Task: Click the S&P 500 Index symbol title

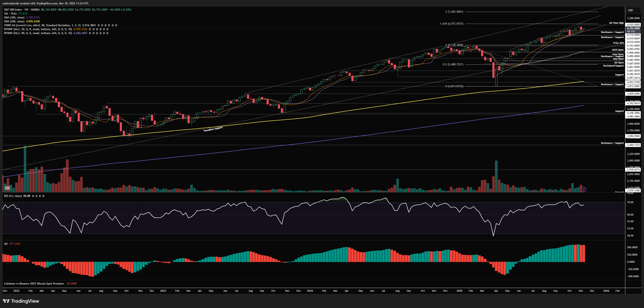Action: [13, 9]
